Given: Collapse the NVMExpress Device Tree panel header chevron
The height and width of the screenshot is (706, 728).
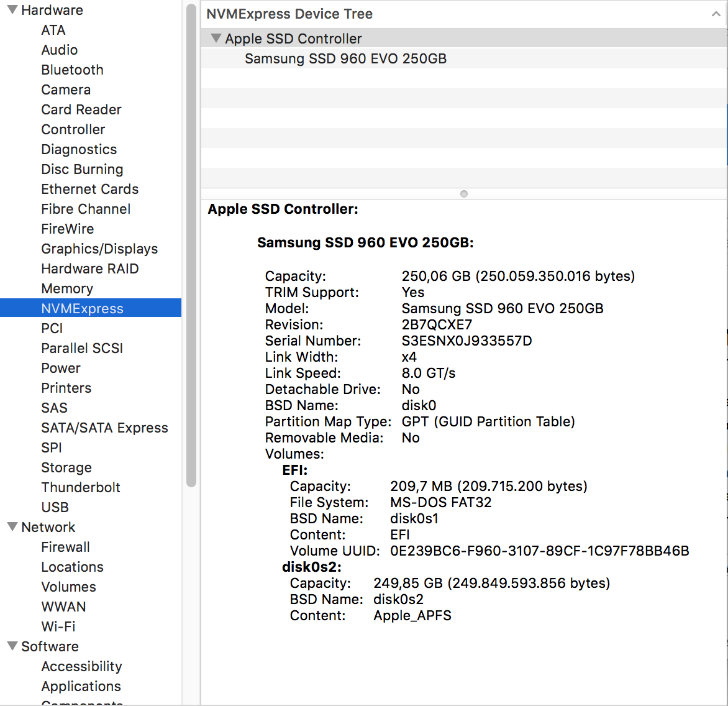Looking at the screenshot, I should click(716, 13).
